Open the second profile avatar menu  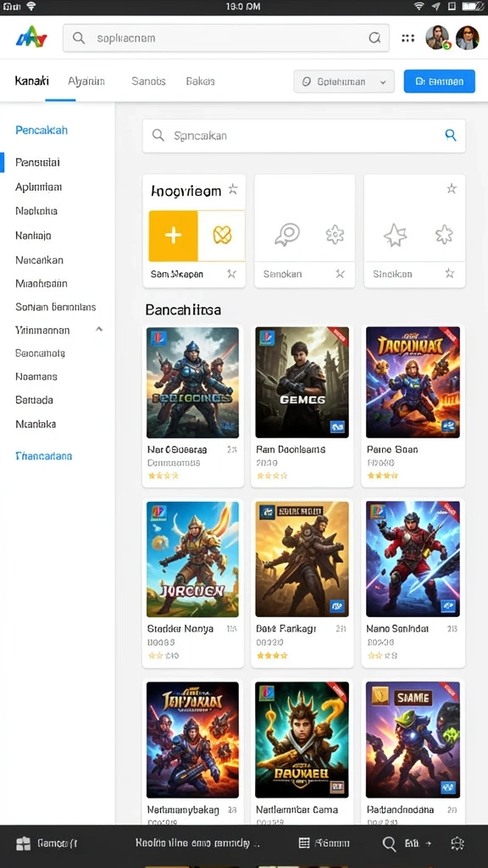[467, 38]
